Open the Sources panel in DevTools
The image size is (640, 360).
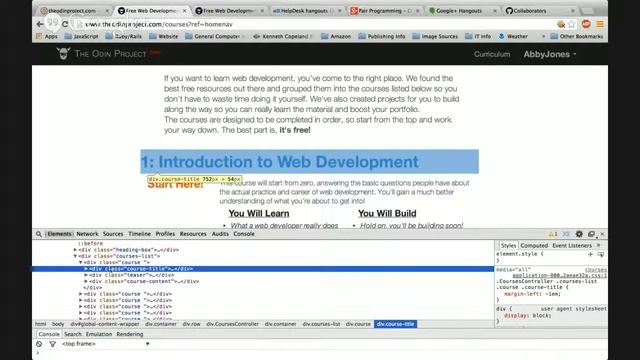click(113, 234)
